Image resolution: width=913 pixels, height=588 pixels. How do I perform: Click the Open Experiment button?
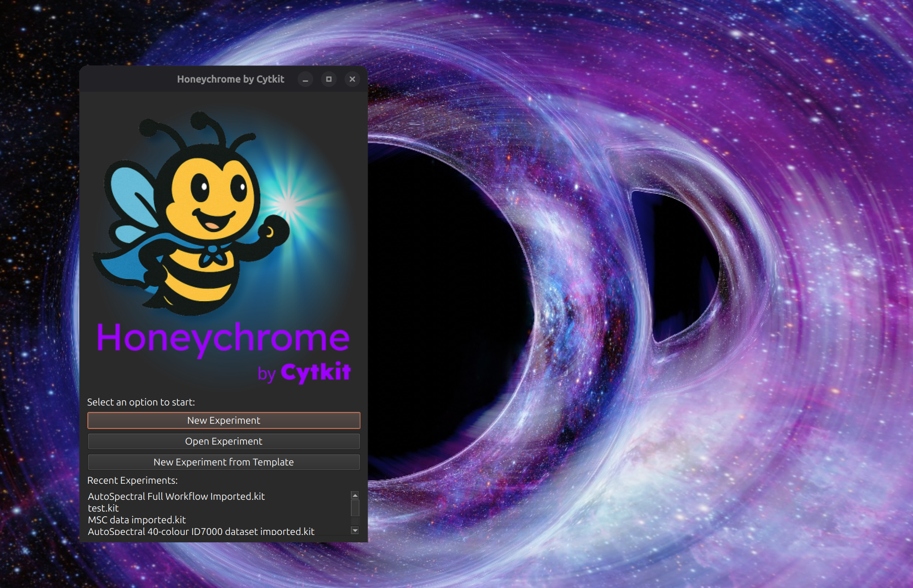tap(223, 441)
